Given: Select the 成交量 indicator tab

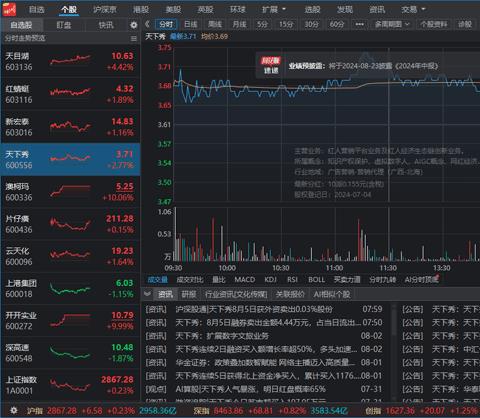Looking at the screenshot, I should (158, 280).
